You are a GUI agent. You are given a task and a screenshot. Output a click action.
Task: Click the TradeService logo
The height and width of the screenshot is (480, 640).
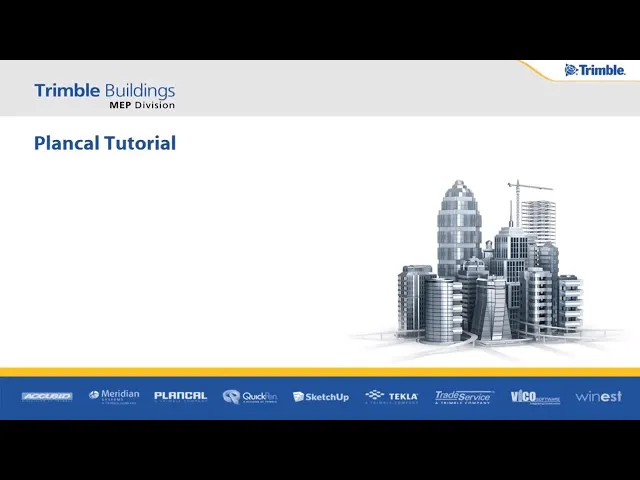click(464, 397)
